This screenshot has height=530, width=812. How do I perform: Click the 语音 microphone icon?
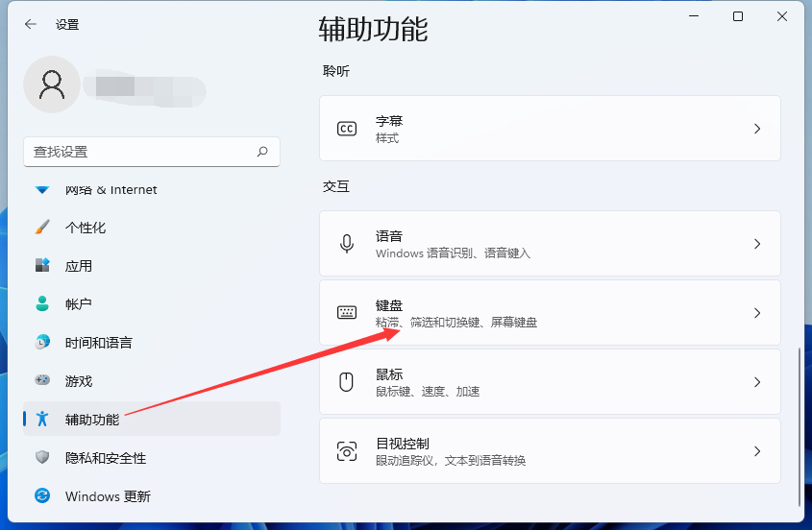347,244
